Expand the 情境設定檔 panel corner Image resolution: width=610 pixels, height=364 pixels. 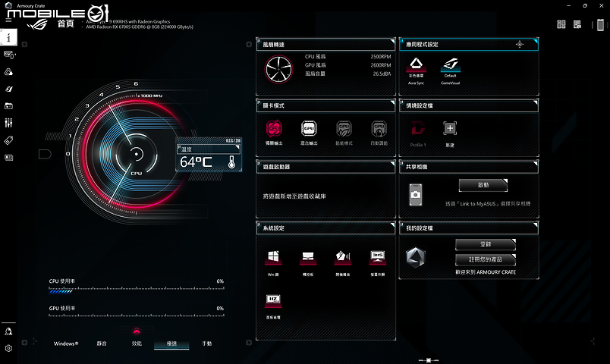point(536,102)
